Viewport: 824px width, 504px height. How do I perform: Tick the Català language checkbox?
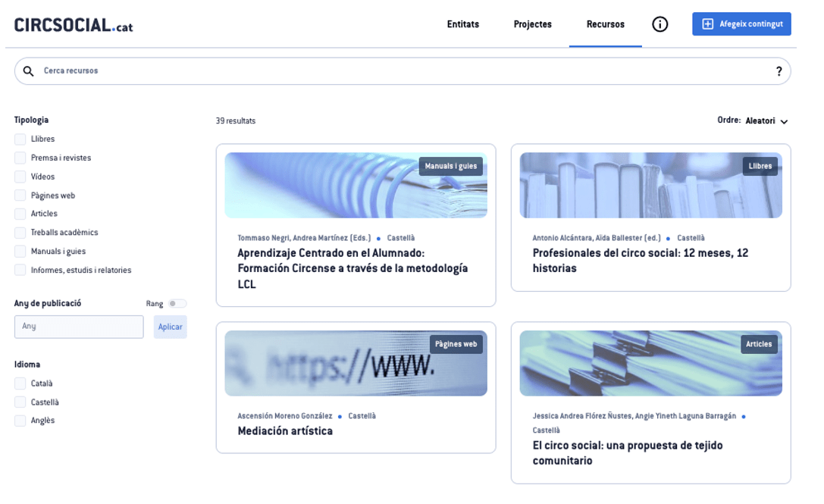click(x=20, y=383)
